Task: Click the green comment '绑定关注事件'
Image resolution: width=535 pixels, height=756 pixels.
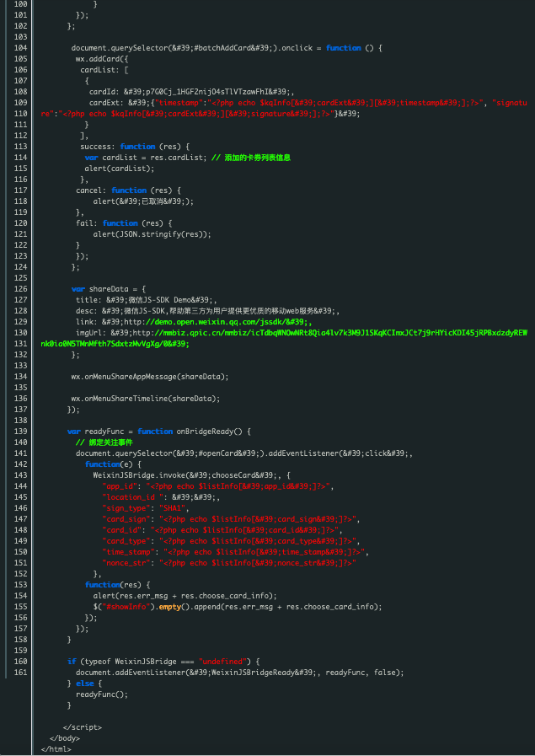Action: 111,442
